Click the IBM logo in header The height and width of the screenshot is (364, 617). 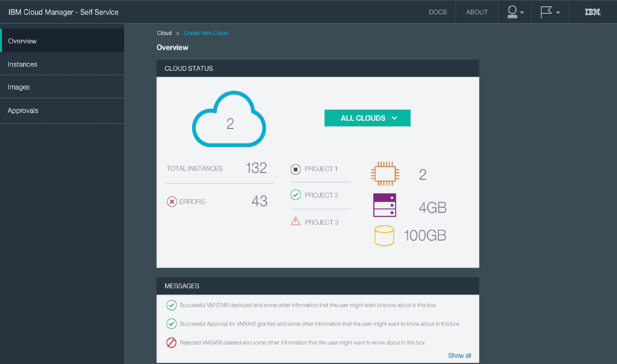[x=592, y=12]
